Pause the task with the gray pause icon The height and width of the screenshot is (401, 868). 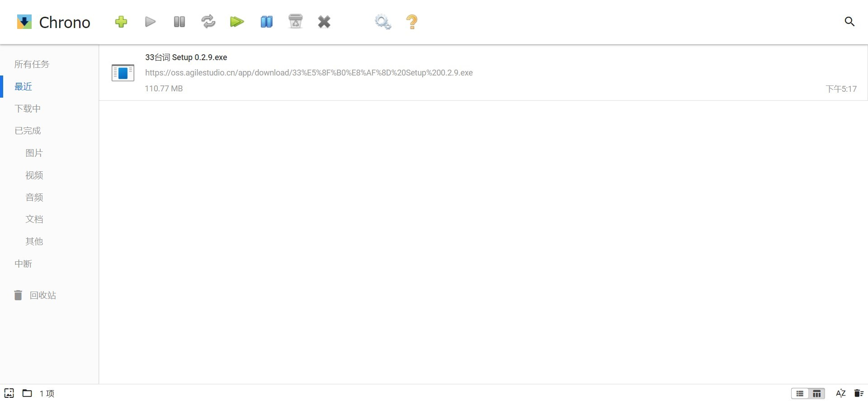click(x=179, y=22)
